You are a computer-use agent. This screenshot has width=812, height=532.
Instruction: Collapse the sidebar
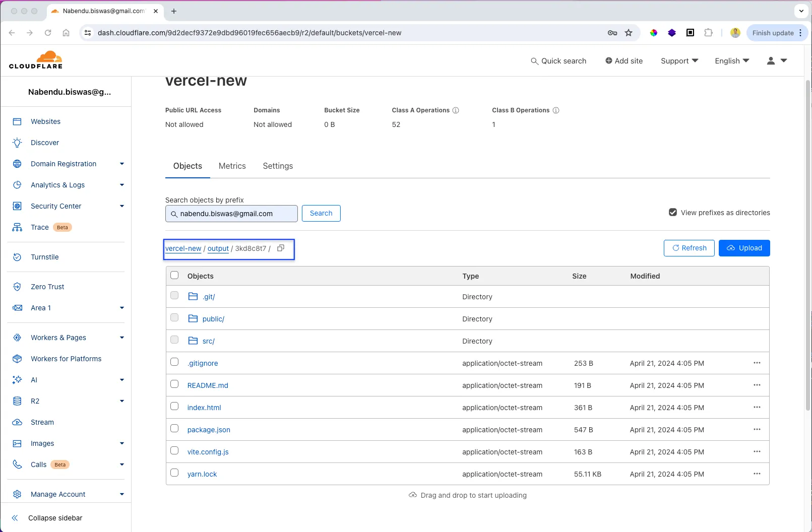tap(47, 518)
